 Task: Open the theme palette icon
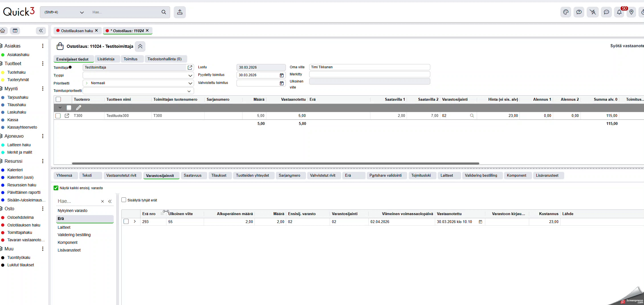point(566,12)
